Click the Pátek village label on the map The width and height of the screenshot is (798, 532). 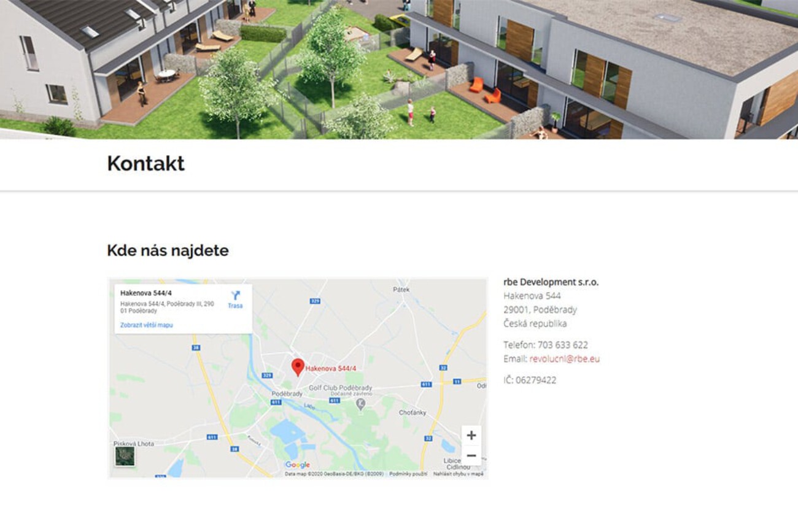point(401,288)
